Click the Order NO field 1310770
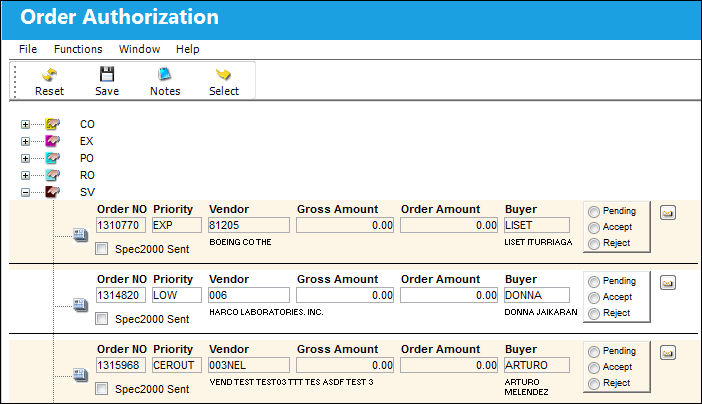The width and height of the screenshot is (702, 404). tap(121, 225)
